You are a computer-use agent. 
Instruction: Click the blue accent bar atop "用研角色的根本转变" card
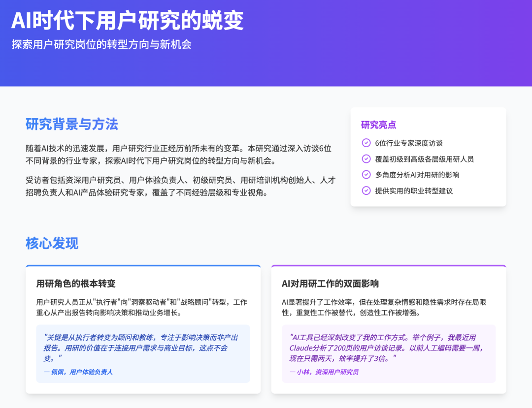tap(143, 266)
